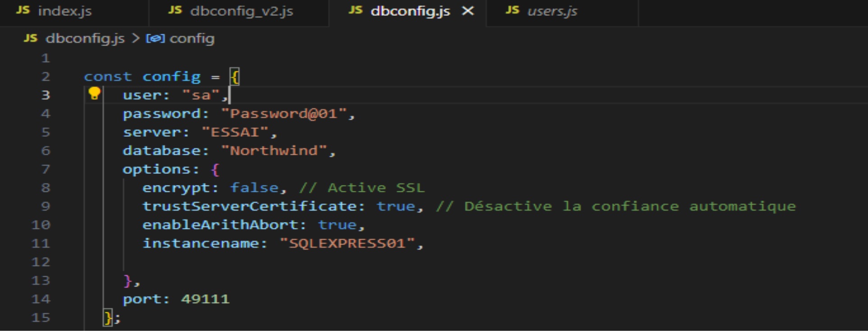Click the Désactive la confiance automatique comment
Image resolution: width=868 pixels, height=334 pixels.
pyautogui.click(x=615, y=206)
